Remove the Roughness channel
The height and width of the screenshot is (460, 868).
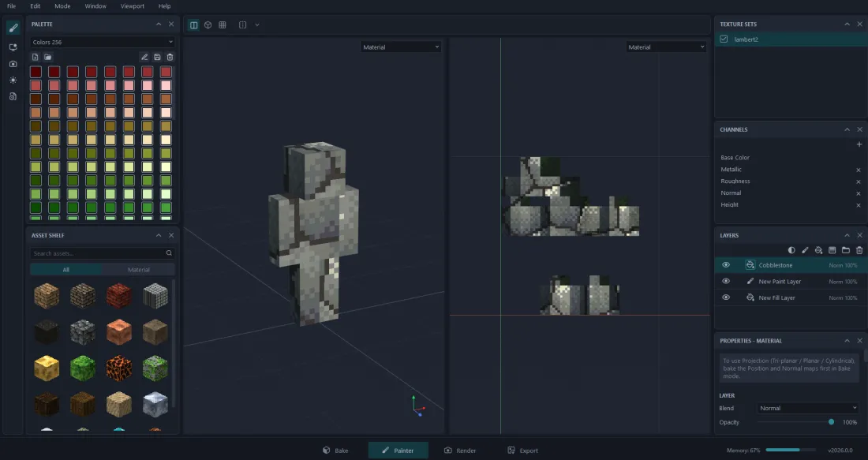coord(859,181)
